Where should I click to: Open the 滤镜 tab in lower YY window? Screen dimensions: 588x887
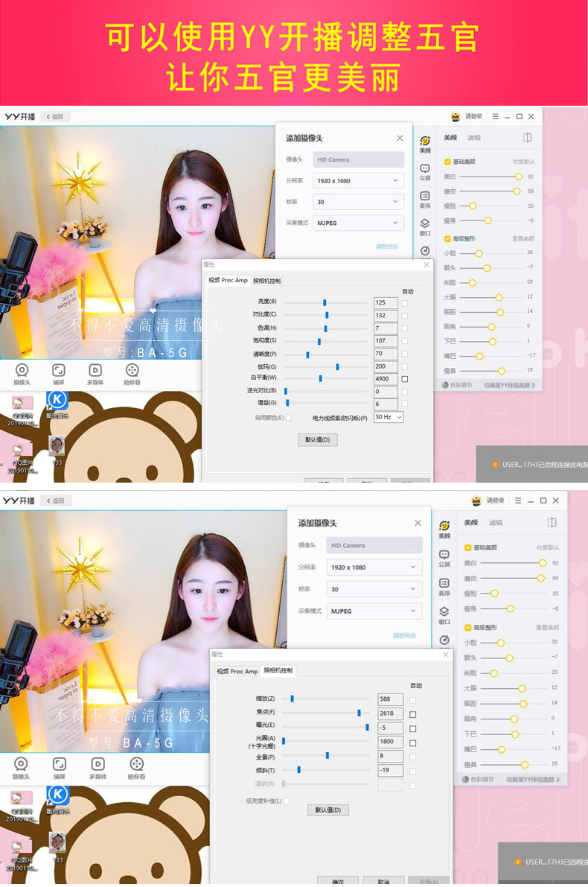tap(496, 523)
